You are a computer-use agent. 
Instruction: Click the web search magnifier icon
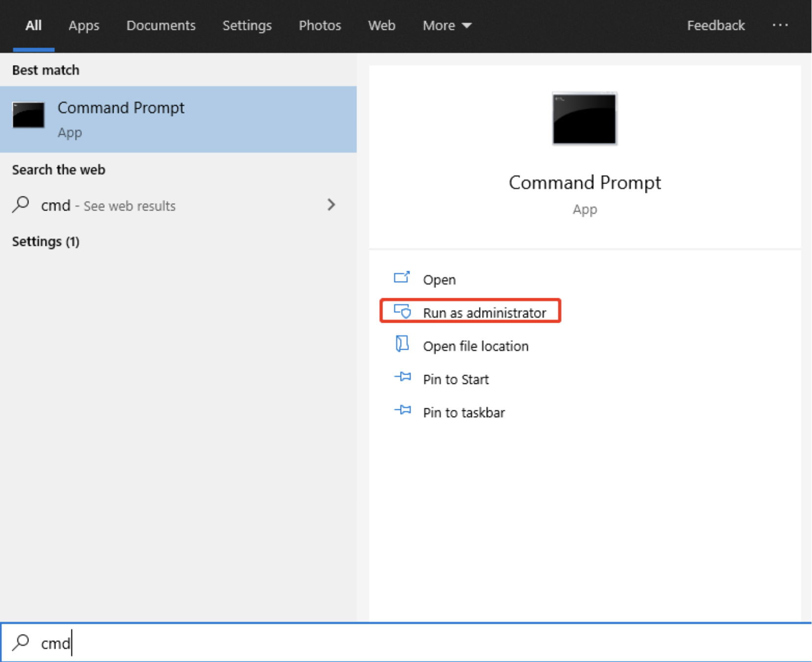[x=21, y=205]
